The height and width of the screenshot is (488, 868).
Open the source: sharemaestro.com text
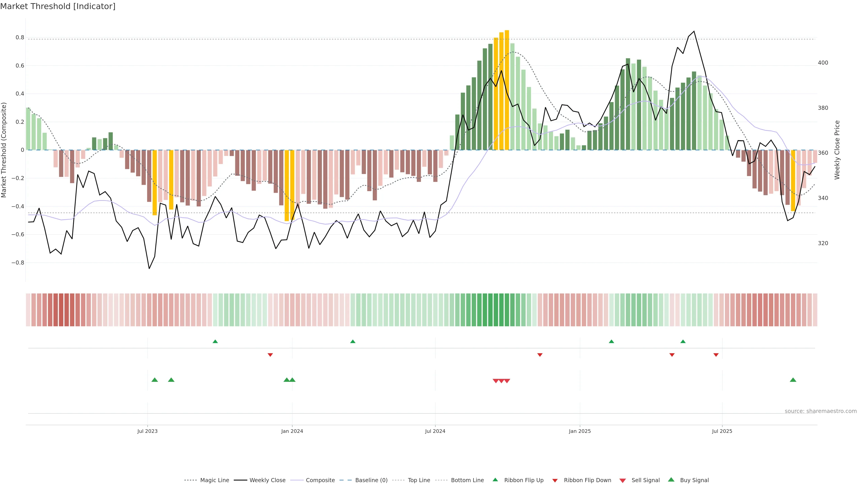(821, 411)
